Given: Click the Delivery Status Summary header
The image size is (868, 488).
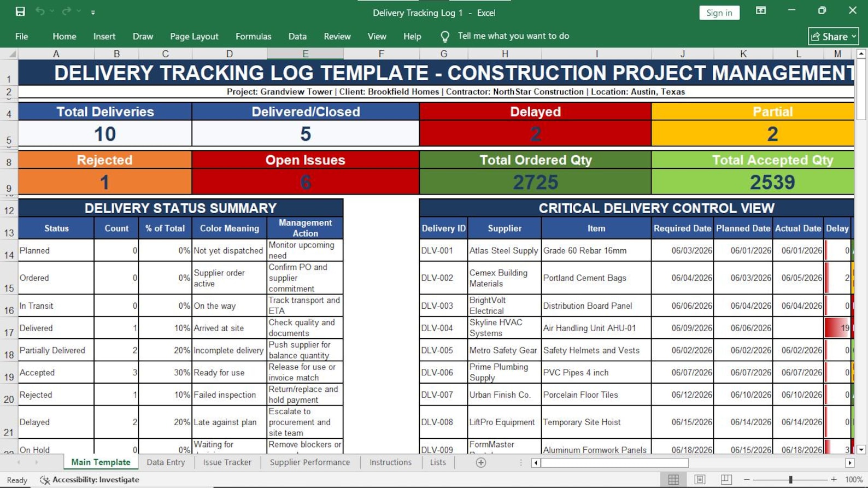Looking at the screenshot, I should 180,208.
